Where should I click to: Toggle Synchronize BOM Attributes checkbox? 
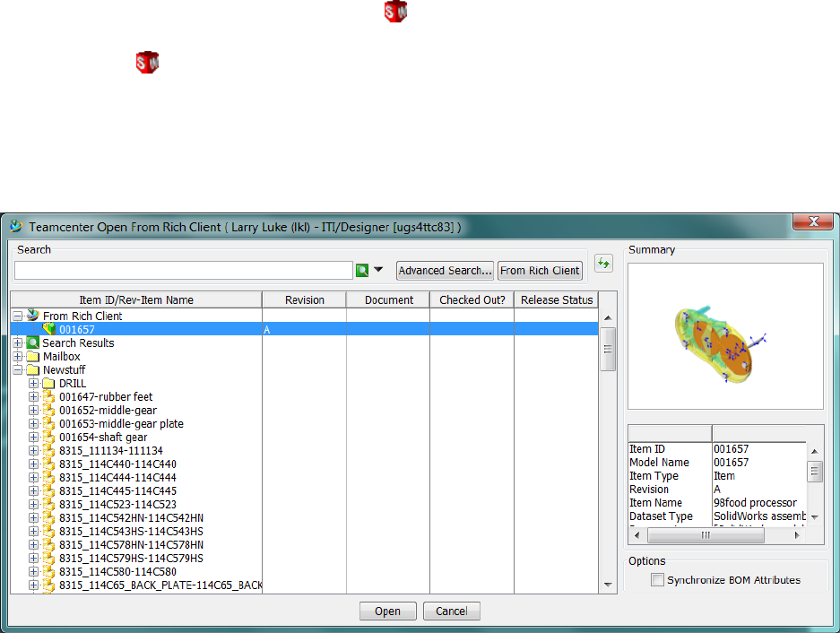pos(657,579)
